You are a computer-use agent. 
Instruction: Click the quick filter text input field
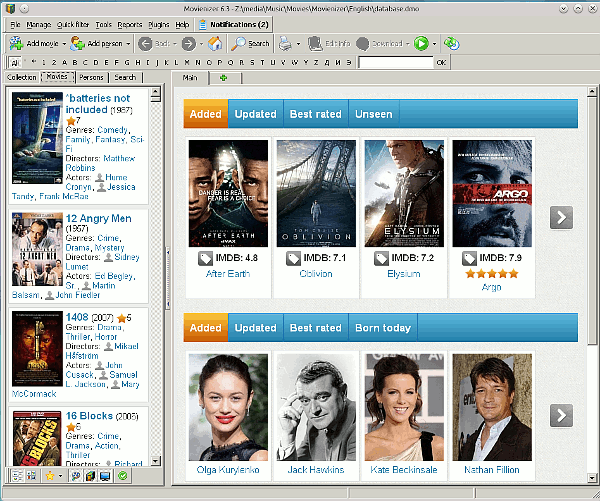pos(395,62)
